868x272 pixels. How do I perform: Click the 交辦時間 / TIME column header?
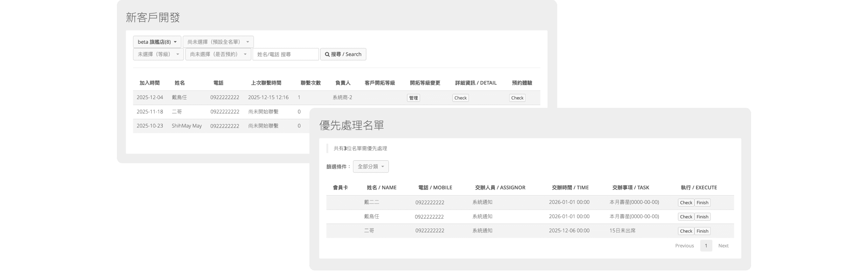pos(570,188)
